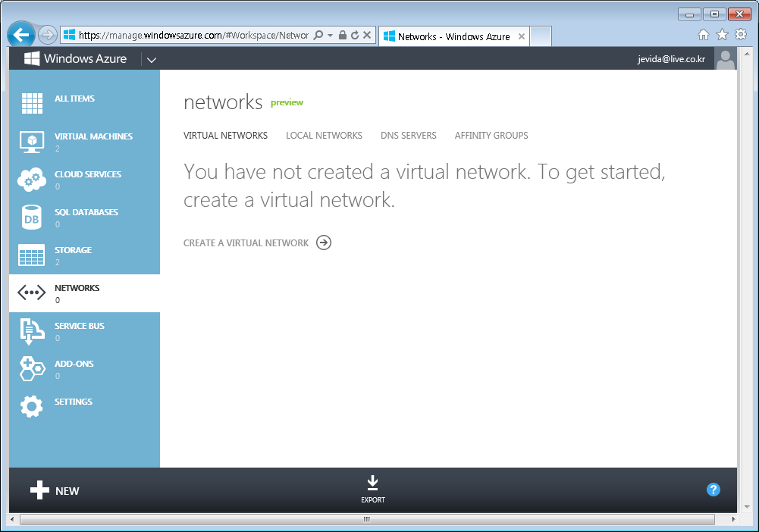Open the All Items grid icon
This screenshot has height=532, width=759.
[32, 103]
